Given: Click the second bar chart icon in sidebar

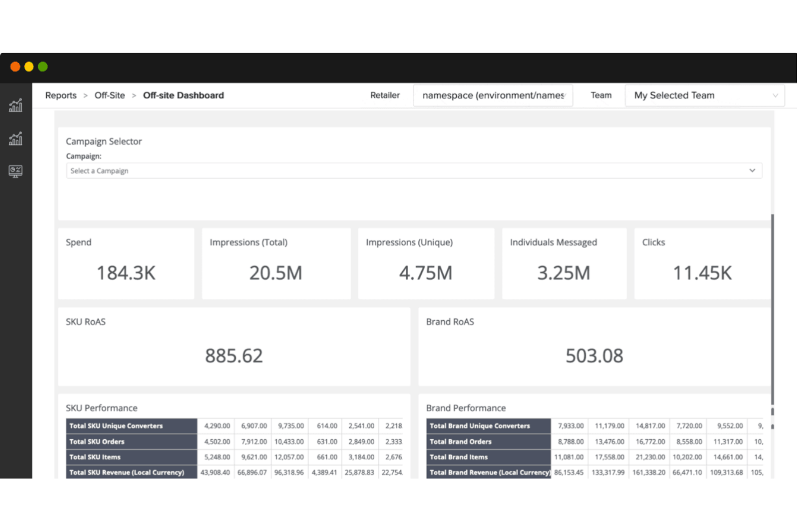Looking at the screenshot, I should [x=16, y=139].
